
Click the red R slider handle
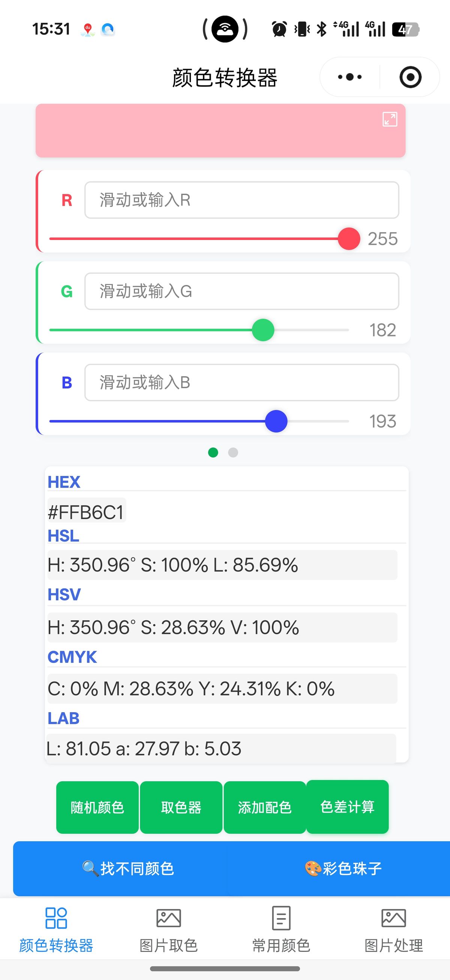pos(349,239)
